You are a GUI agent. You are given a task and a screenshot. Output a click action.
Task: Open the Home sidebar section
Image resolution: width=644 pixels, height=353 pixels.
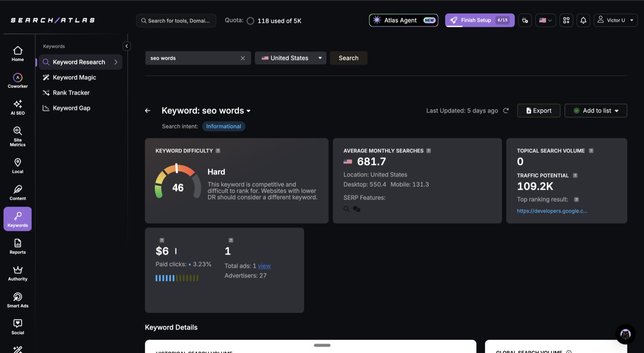click(18, 54)
